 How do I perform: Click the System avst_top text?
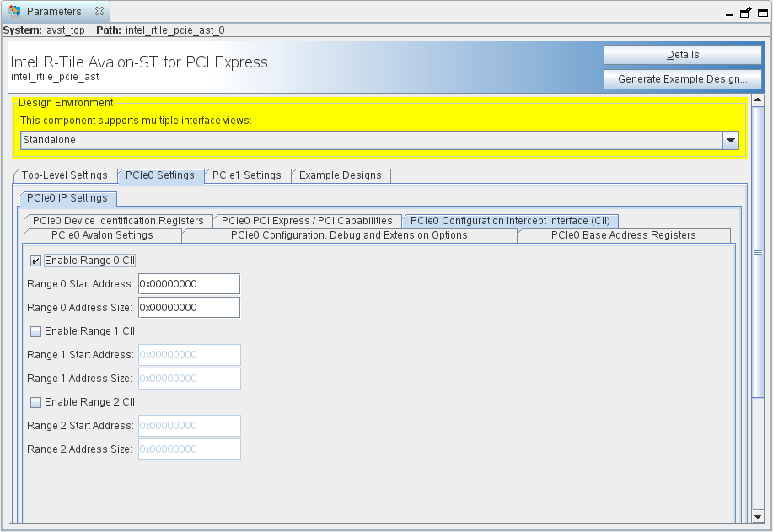click(44, 30)
